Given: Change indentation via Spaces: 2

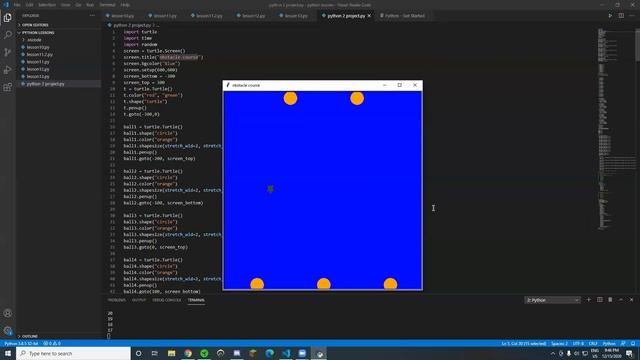Looking at the screenshot, I should 559,343.
